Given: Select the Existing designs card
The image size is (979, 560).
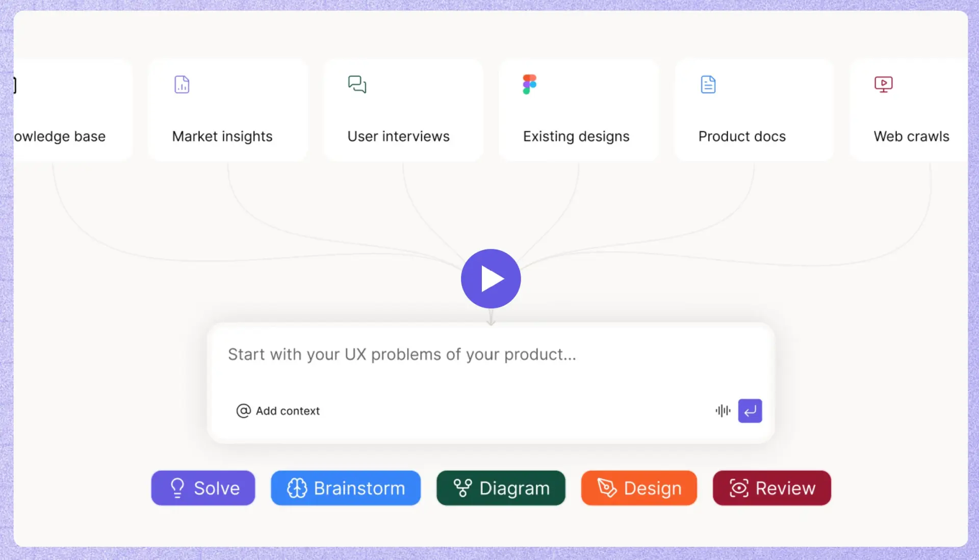Looking at the screenshot, I should pyautogui.click(x=579, y=110).
